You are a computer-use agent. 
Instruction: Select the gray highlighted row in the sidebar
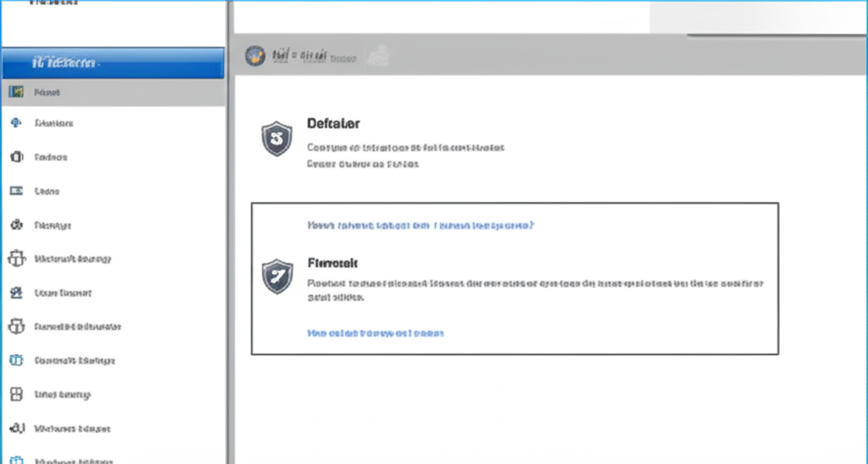(113, 92)
